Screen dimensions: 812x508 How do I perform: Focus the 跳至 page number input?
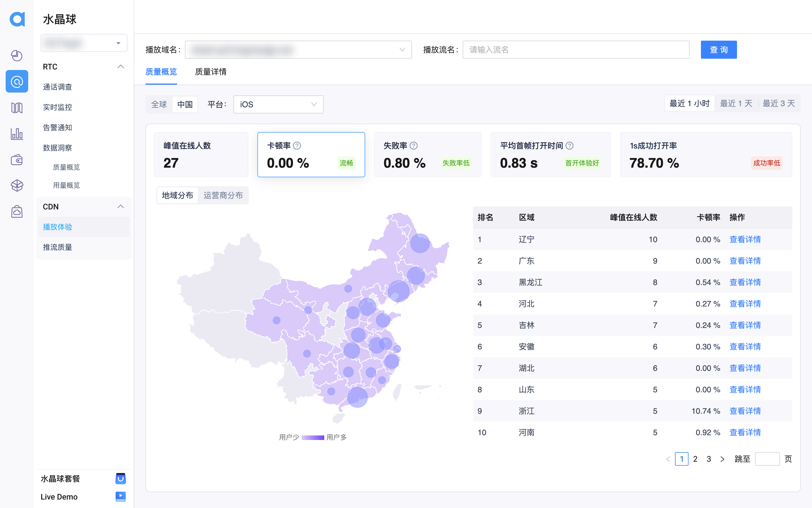[767, 459]
